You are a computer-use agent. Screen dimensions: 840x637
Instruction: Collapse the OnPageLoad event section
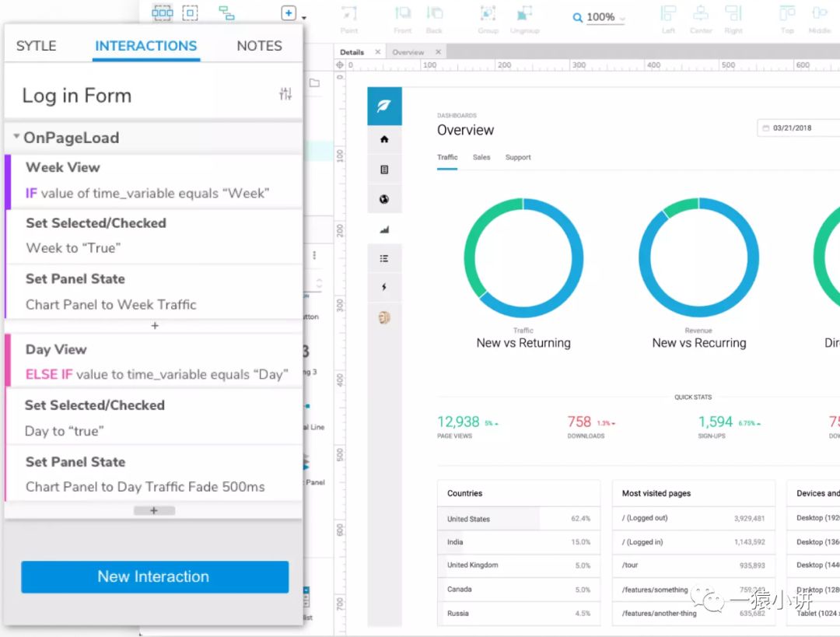(17, 137)
